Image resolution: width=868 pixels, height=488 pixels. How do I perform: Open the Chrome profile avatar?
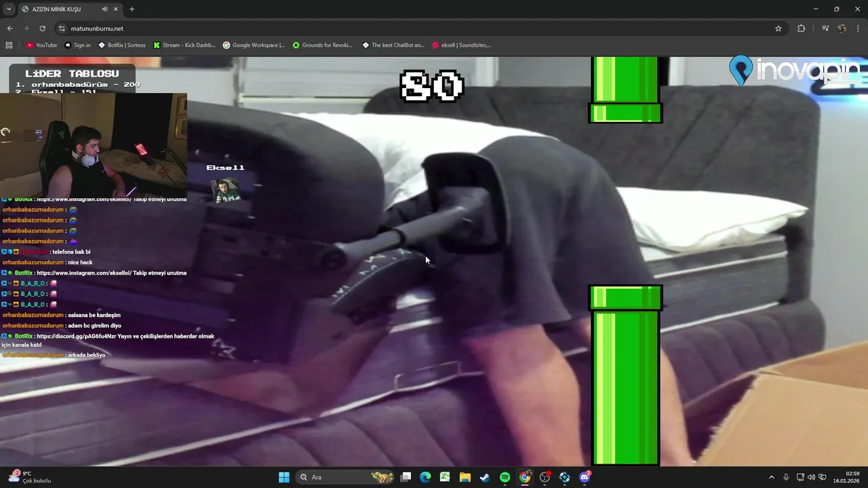coord(842,28)
